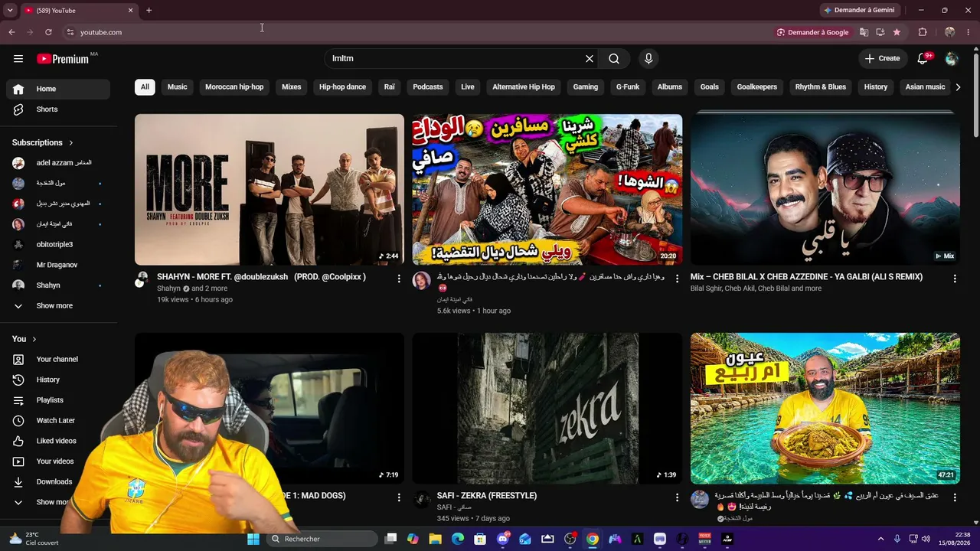Open Mr Draganov subscription channel
Viewport: 980px width, 551px height.
coord(58,265)
